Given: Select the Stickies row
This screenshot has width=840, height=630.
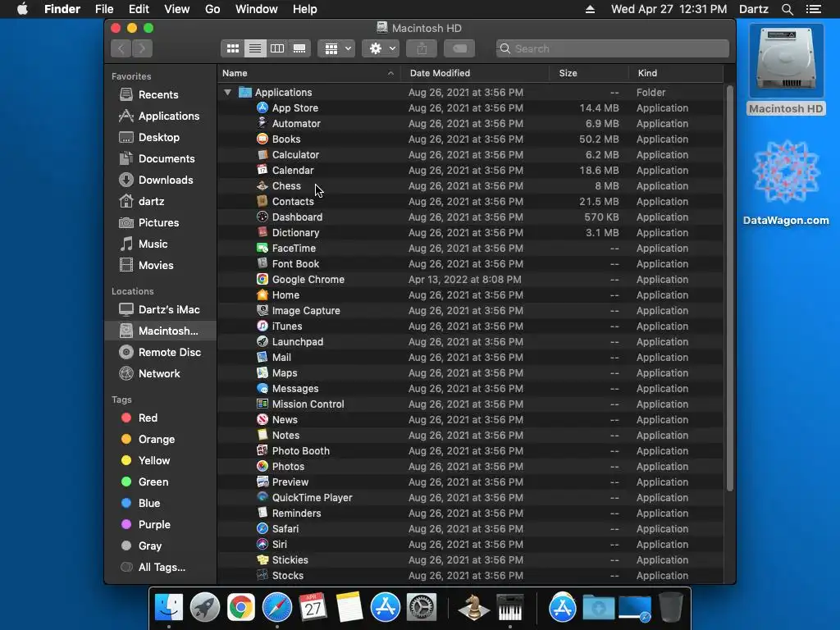Looking at the screenshot, I should click(x=470, y=559).
